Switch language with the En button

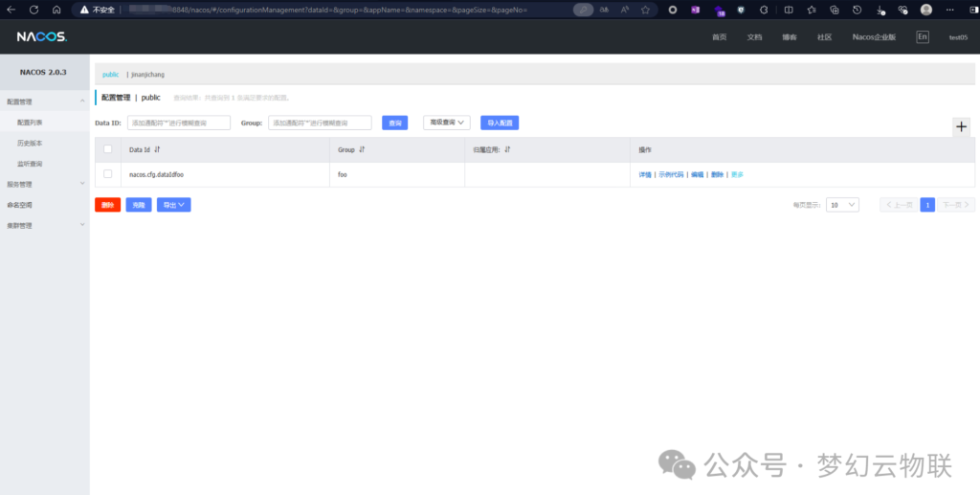click(923, 37)
